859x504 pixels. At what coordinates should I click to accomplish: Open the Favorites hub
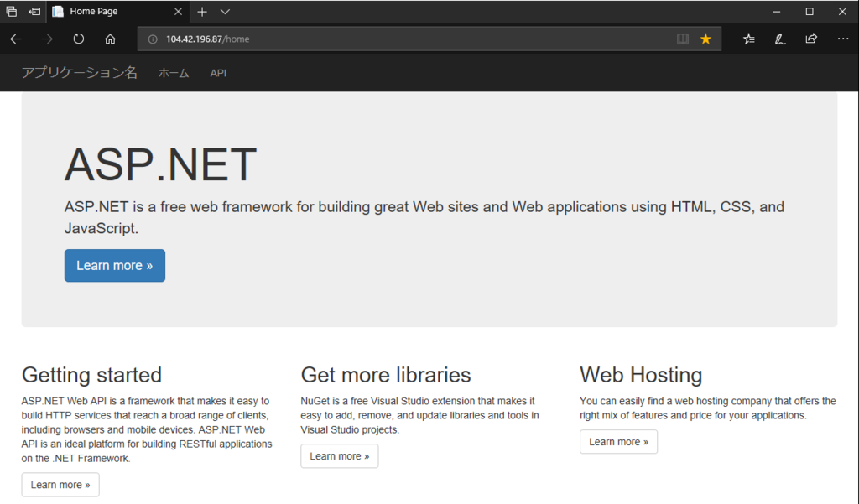point(749,39)
